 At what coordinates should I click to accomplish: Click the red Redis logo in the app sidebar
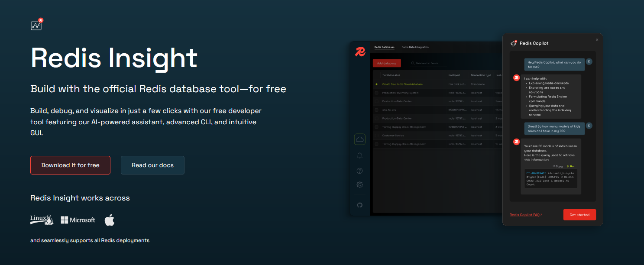coord(360,52)
